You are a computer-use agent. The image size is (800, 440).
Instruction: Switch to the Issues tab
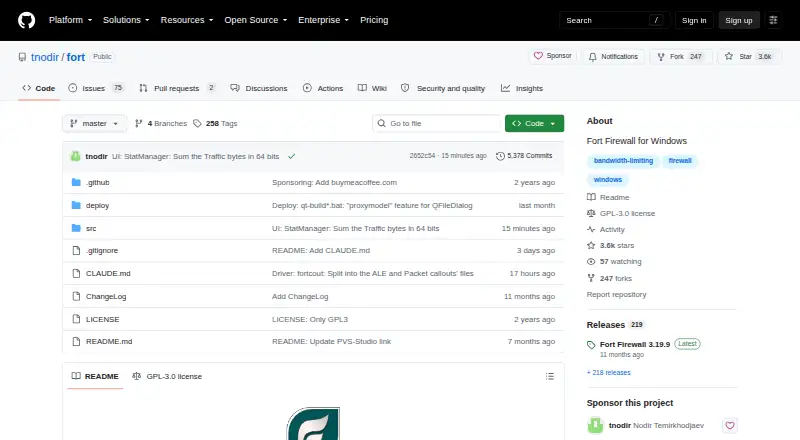96,88
